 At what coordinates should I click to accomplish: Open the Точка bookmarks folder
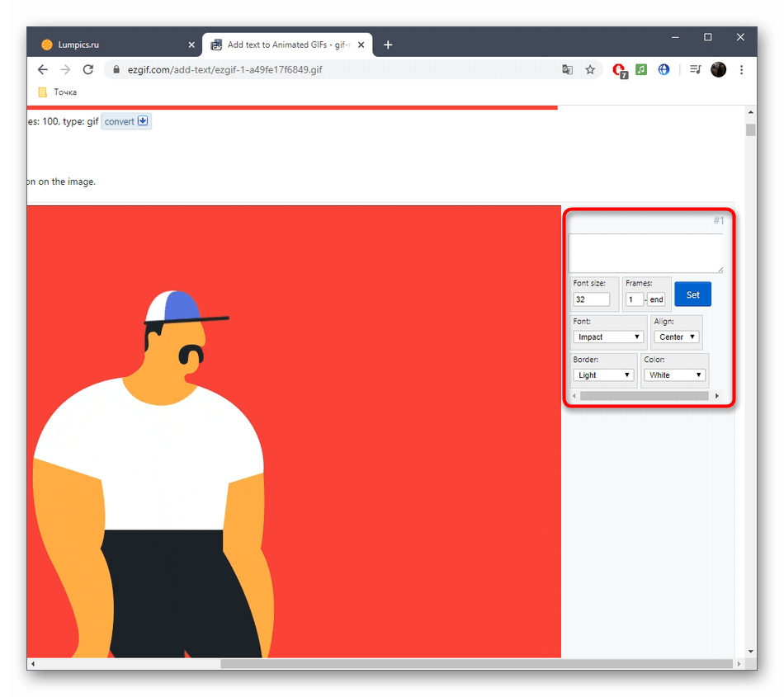tap(58, 92)
